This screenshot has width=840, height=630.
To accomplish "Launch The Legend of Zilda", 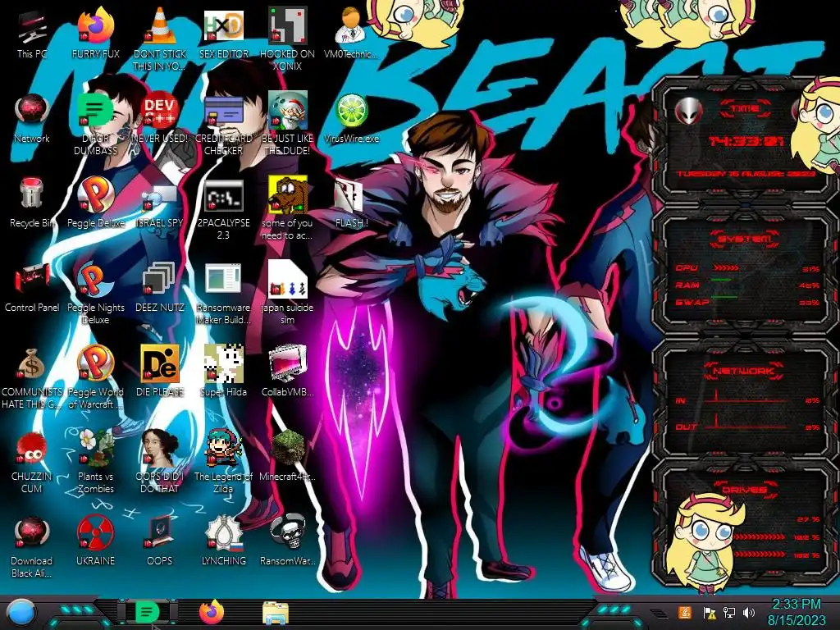I will click(x=223, y=462).
